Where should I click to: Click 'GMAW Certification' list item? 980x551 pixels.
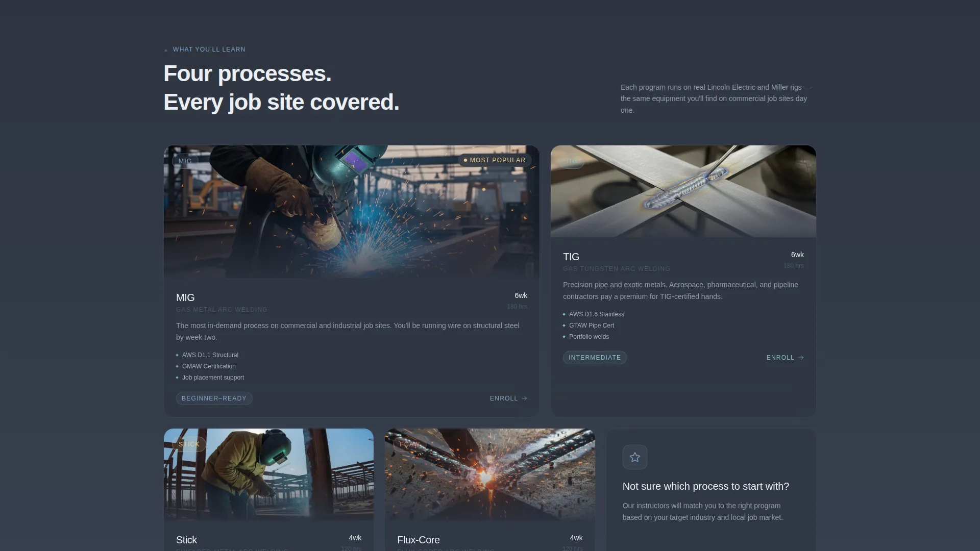(209, 366)
